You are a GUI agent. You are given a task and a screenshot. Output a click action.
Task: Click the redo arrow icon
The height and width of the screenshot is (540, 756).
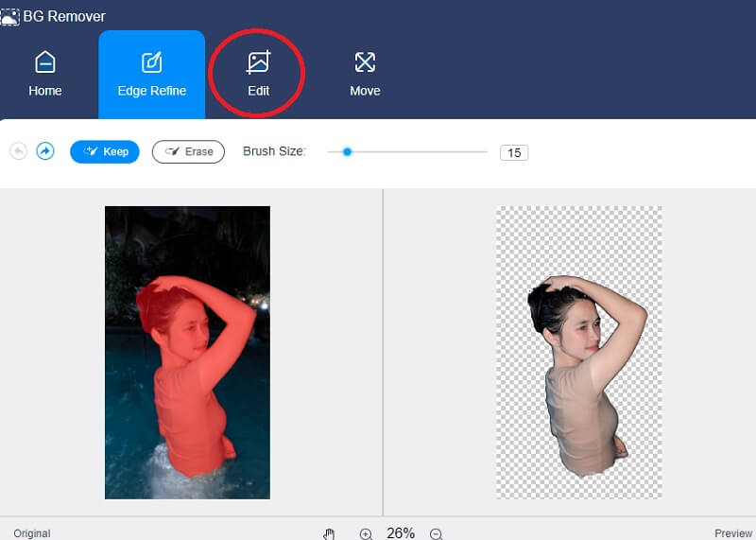pyautogui.click(x=44, y=151)
